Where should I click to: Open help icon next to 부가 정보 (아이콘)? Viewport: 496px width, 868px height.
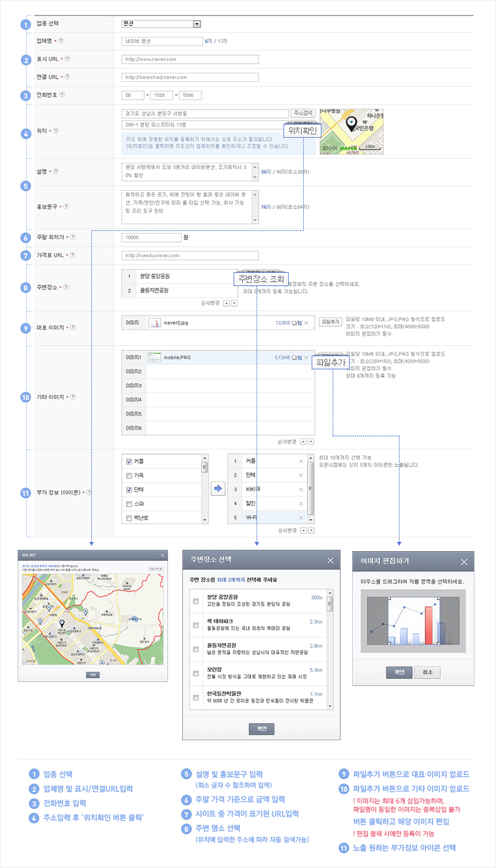click(x=89, y=492)
